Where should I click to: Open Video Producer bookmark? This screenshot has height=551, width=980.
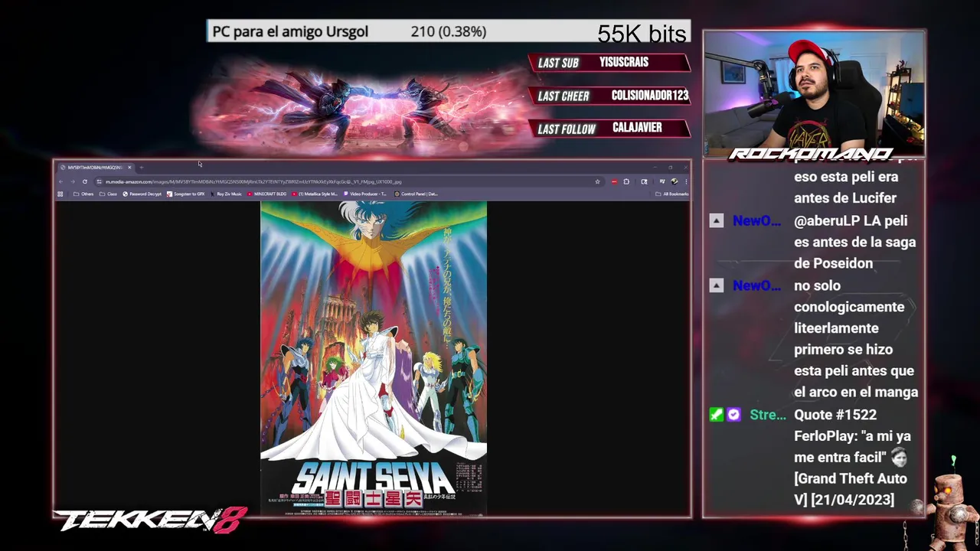[365, 194]
